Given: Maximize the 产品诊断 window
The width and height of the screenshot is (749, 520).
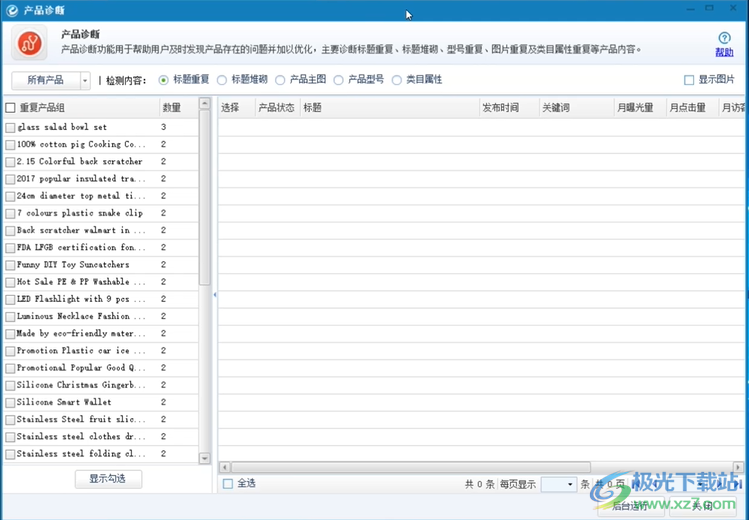Looking at the screenshot, I should (709, 8).
